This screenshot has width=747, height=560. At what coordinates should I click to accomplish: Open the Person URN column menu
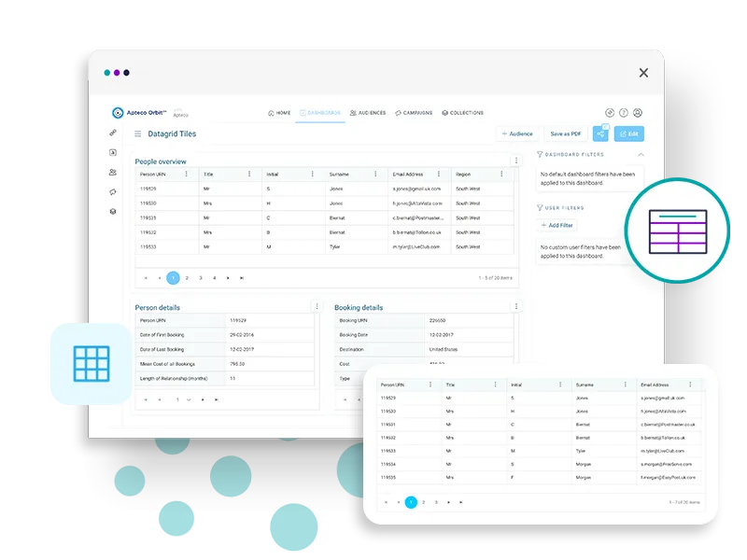[x=185, y=174]
